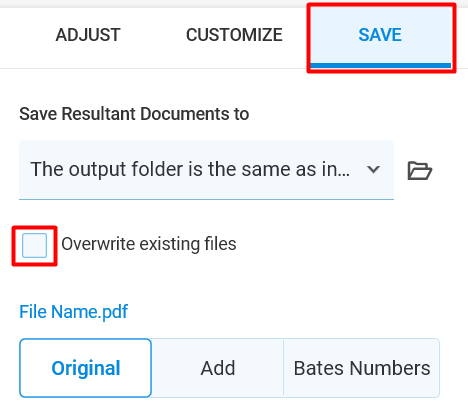Image resolution: width=468 pixels, height=414 pixels.
Task: Click the File Name.pdf link
Action: [x=74, y=312]
